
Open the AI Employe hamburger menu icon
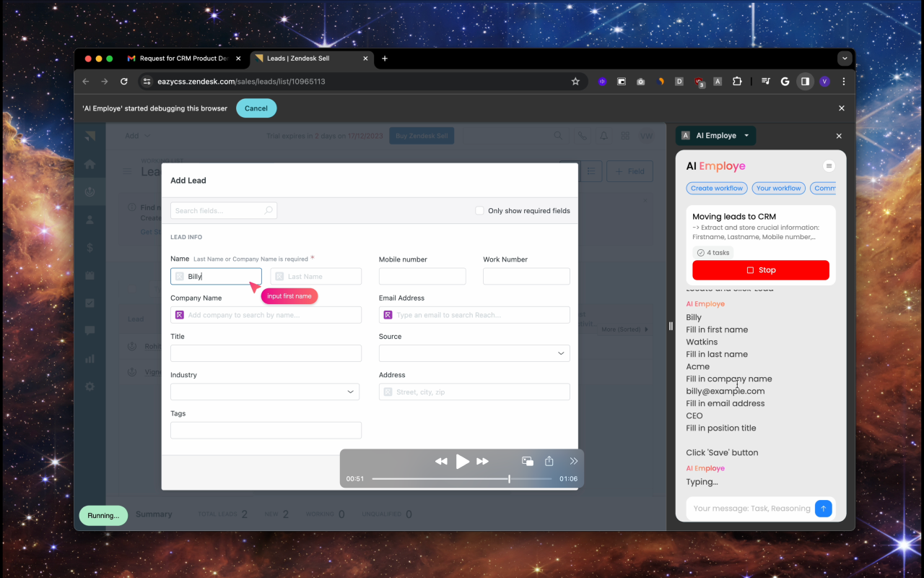[x=829, y=166]
